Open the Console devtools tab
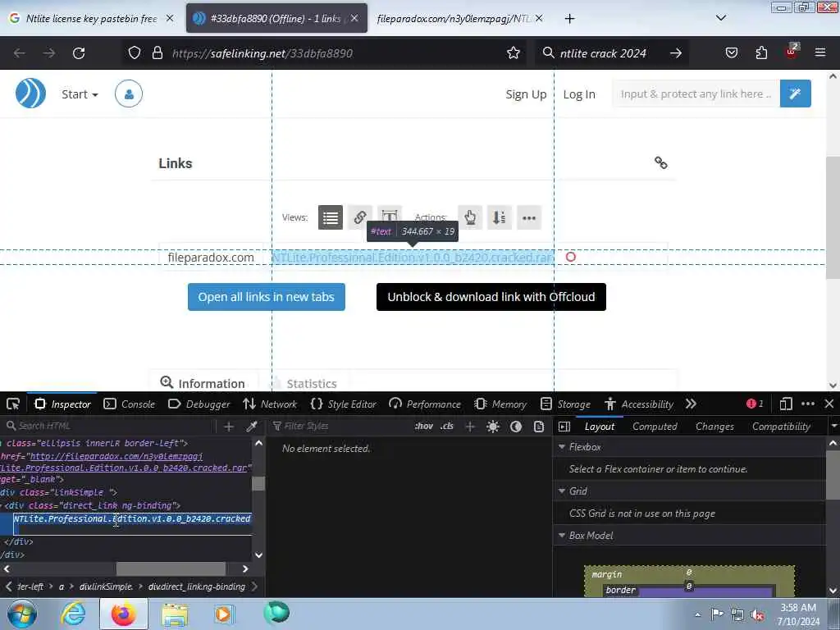 click(129, 404)
